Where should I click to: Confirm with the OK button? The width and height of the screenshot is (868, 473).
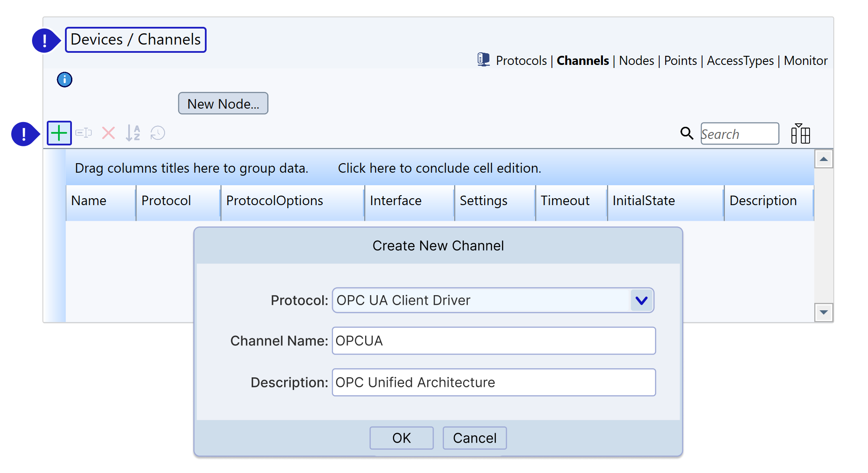pyautogui.click(x=402, y=438)
